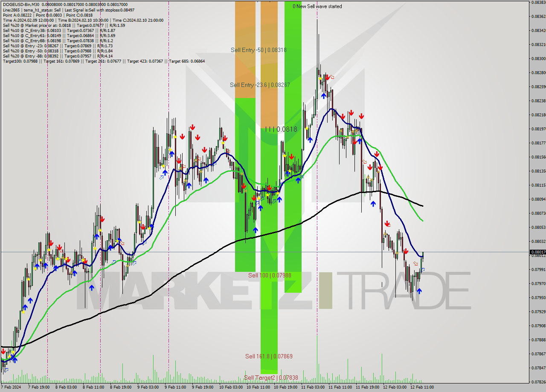Click the 0.08321 price scale label

coord(538,44)
